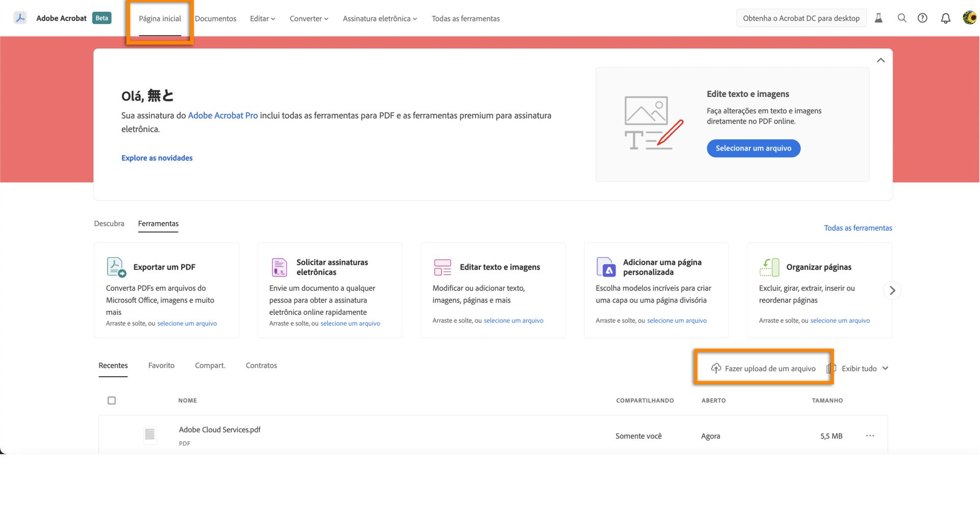This screenshot has height=516, width=980.
Task: Click selecione um arquivo under Organizar páginas
Action: point(840,321)
